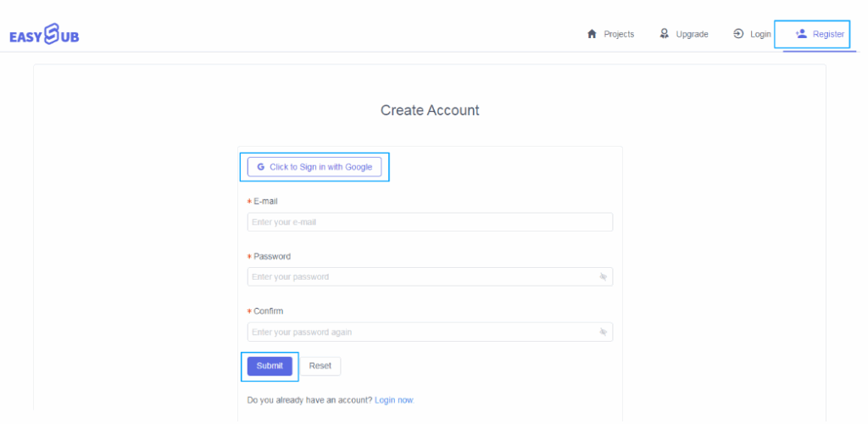868x424 pixels.
Task: Show the Confirm password text
Action: [604, 332]
